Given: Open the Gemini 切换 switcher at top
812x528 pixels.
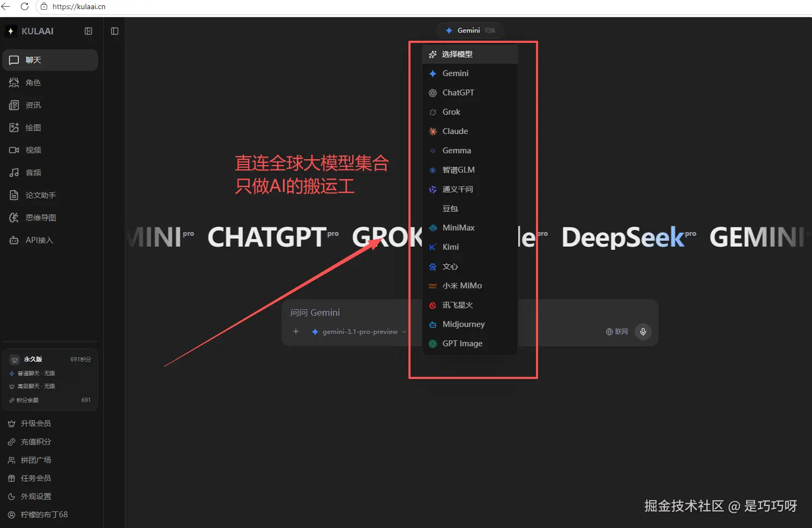Looking at the screenshot, I should click(470, 30).
